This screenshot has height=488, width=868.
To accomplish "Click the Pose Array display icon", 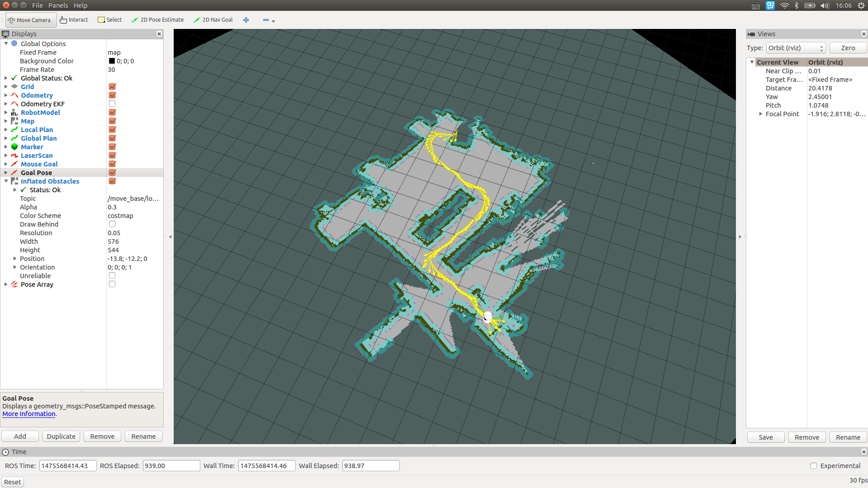I will coord(14,284).
